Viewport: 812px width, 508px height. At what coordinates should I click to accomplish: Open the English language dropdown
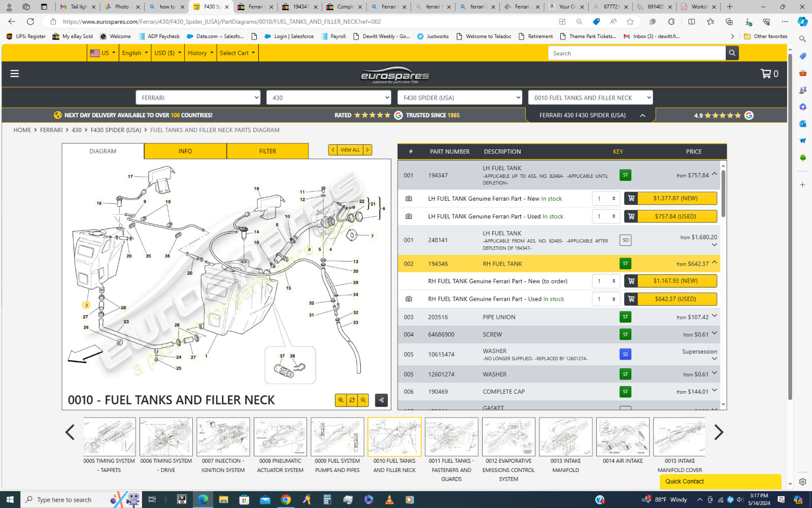(x=135, y=53)
